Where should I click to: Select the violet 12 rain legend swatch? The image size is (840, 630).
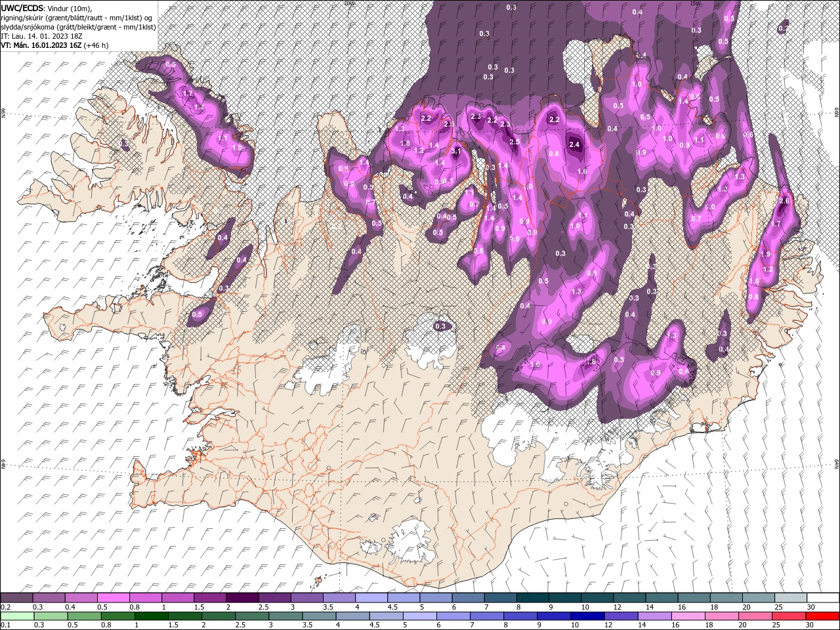[x=621, y=616]
